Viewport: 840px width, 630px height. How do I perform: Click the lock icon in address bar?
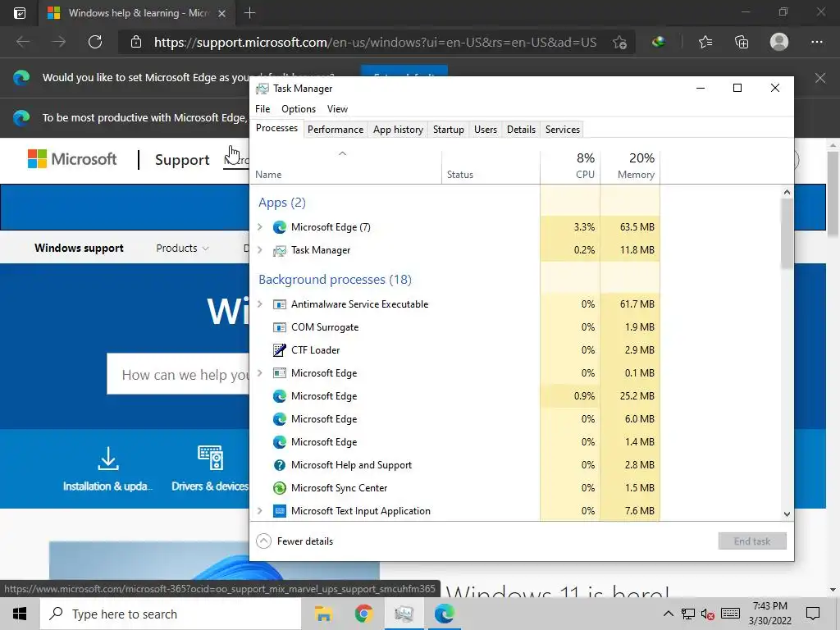(x=136, y=42)
